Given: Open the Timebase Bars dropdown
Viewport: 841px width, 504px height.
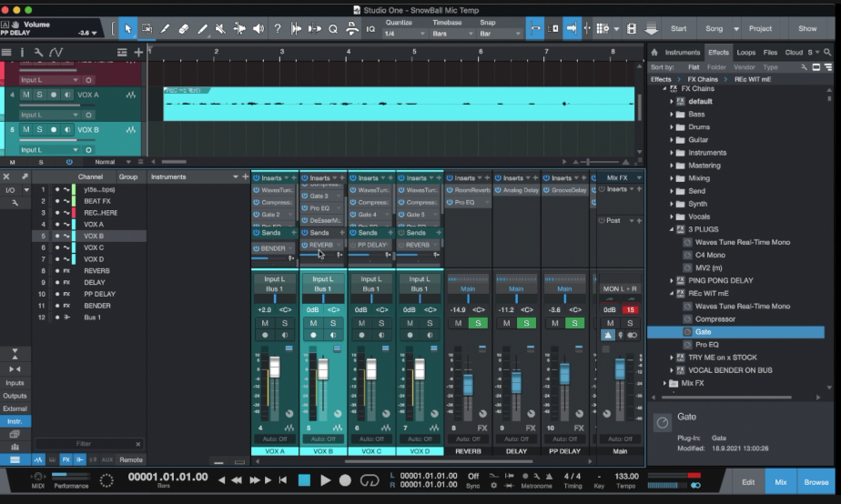Looking at the screenshot, I should 452,34.
